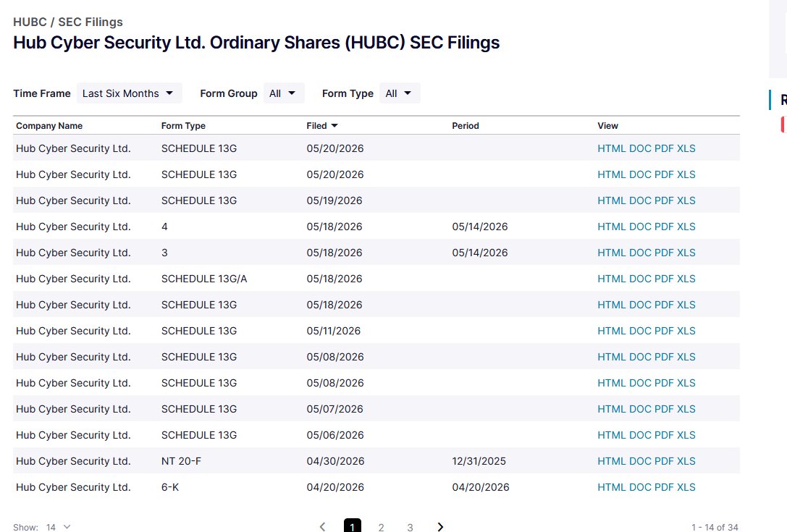Go to the previous results page arrow

[322, 526]
